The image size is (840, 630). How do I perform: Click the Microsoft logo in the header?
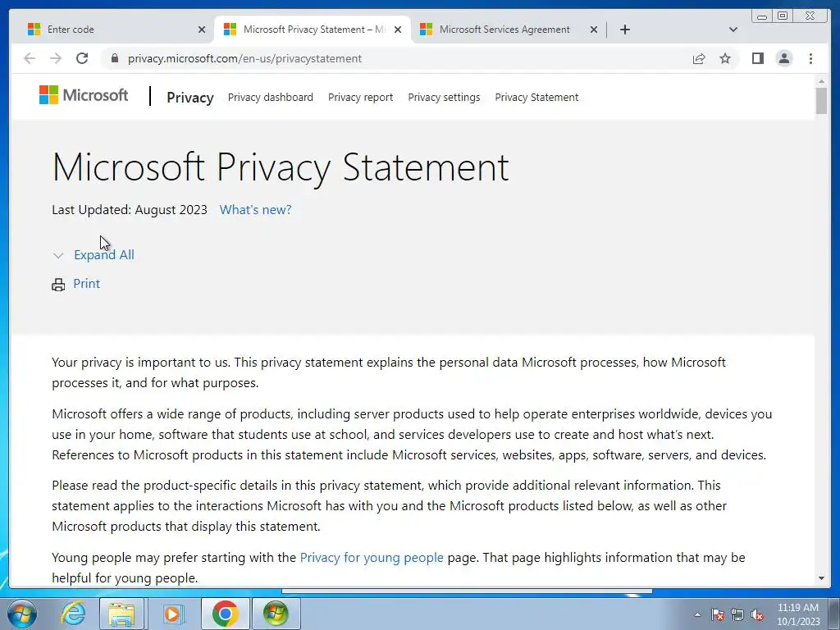[84, 95]
